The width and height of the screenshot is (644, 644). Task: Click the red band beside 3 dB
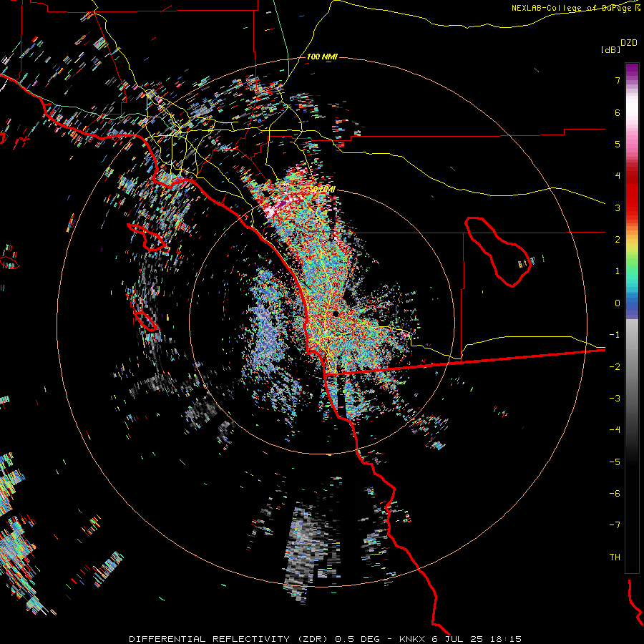coord(632,208)
